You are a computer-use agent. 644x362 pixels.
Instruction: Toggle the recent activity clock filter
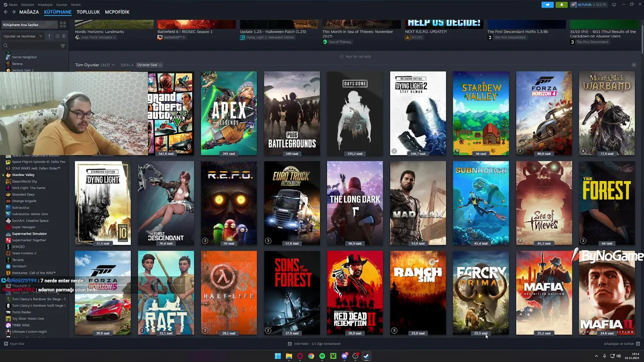click(57, 36)
